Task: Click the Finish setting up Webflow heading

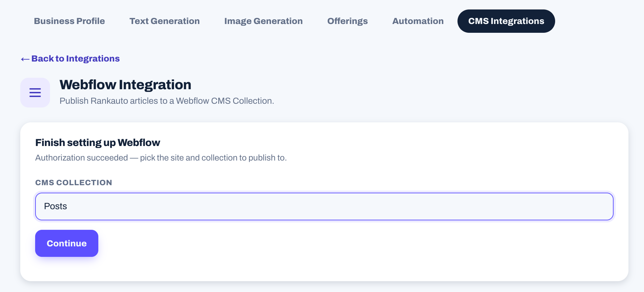Action: [98, 143]
